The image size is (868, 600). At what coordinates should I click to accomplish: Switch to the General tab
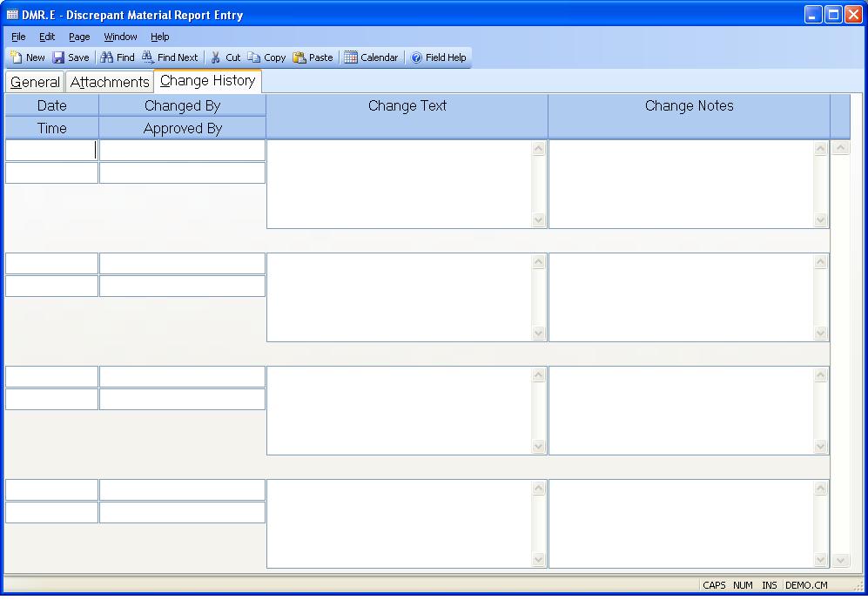tap(35, 82)
